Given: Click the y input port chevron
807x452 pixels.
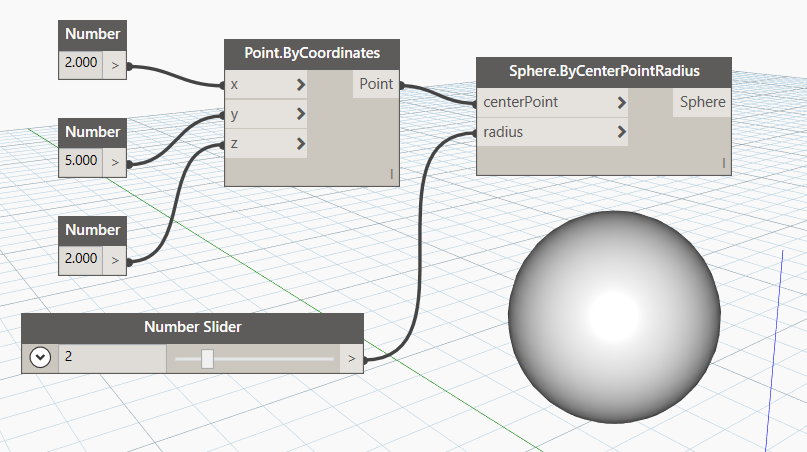Looking at the screenshot, I should point(301,114).
